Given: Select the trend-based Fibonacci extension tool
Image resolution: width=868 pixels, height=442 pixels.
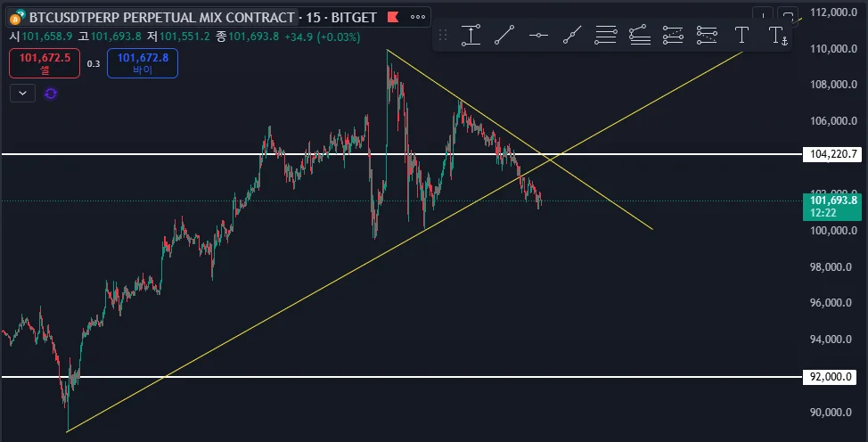Looking at the screenshot, I should [639, 35].
